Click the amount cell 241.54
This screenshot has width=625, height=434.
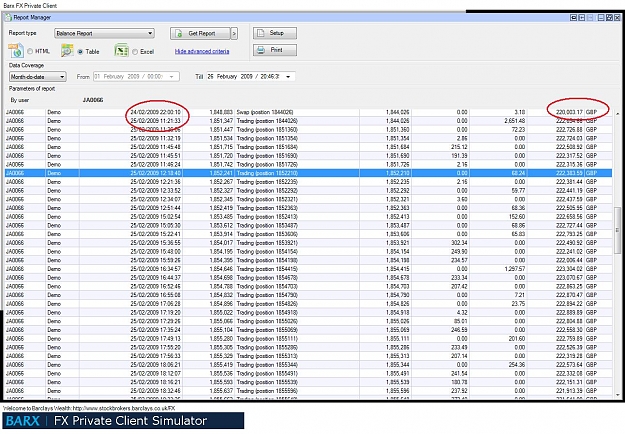click(459, 373)
